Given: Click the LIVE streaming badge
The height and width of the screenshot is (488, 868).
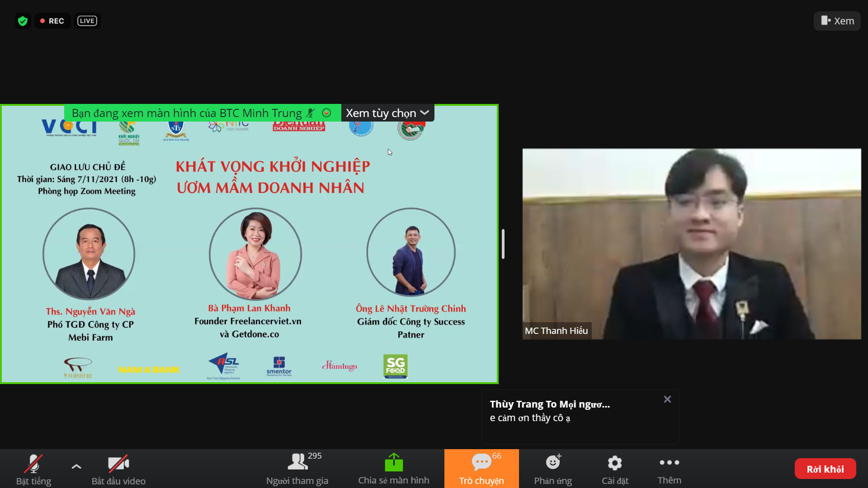Looking at the screenshot, I should pyautogui.click(x=87, y=21).
